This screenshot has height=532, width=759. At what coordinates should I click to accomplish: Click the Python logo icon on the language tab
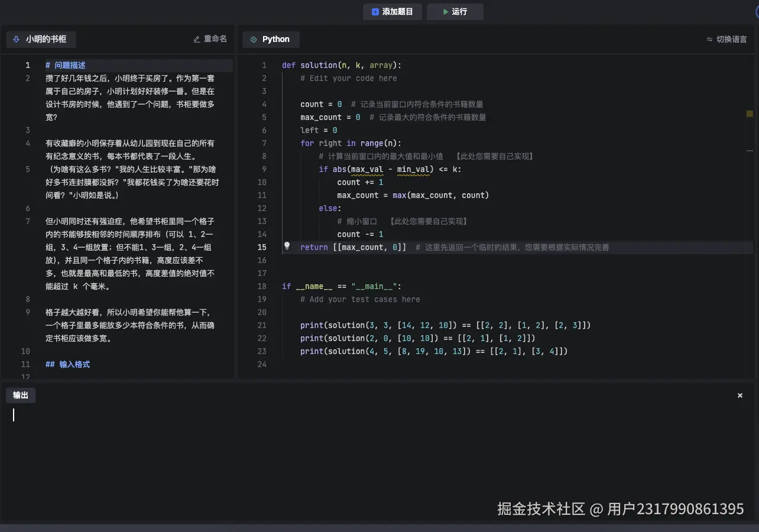click(254, 39)
